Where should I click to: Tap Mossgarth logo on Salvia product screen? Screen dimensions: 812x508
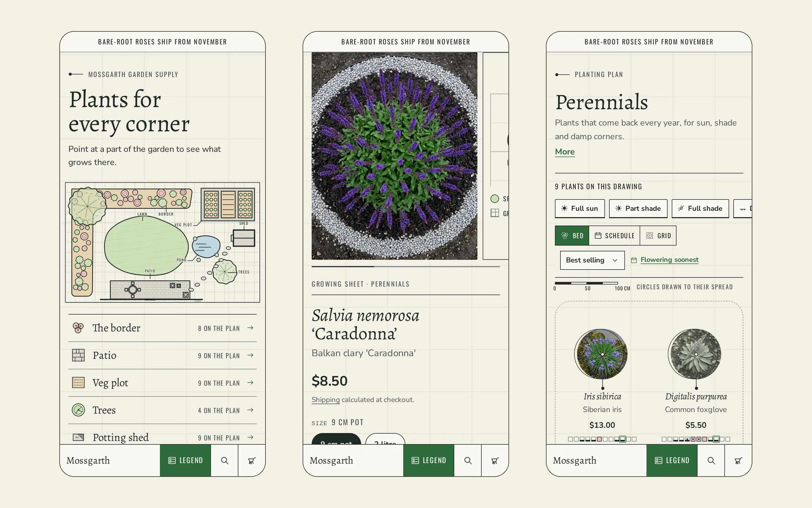[331, 460]
